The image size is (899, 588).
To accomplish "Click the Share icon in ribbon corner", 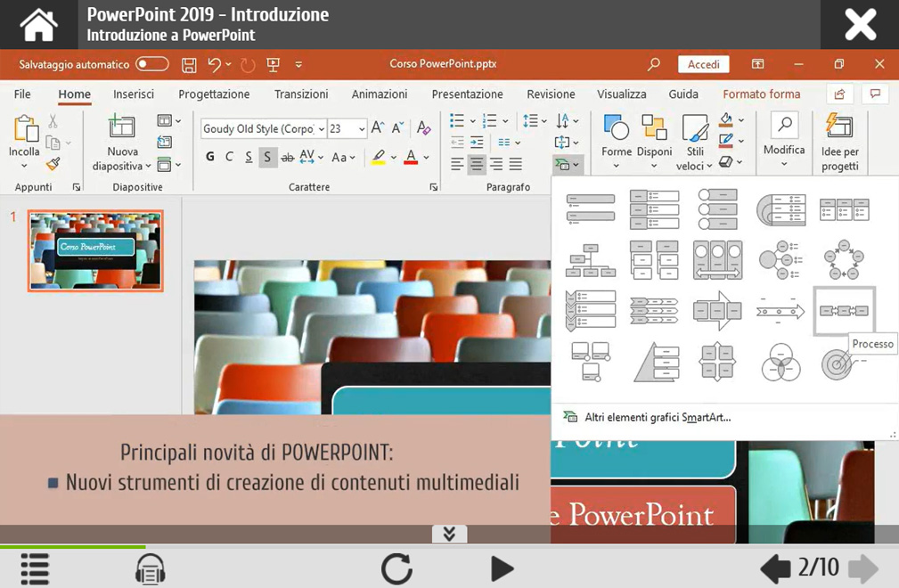I will 840,94.
